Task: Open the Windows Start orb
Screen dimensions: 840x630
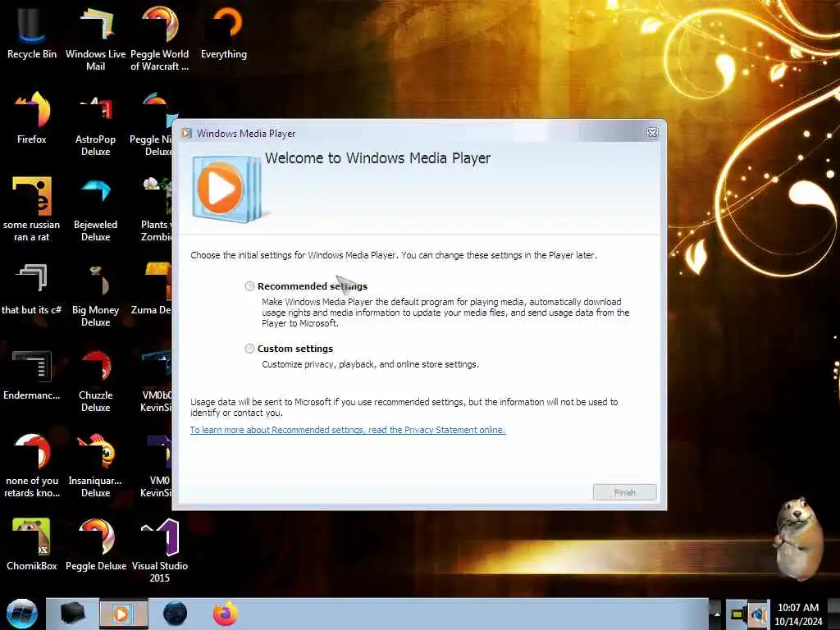Action: click(x=21, y=614)
